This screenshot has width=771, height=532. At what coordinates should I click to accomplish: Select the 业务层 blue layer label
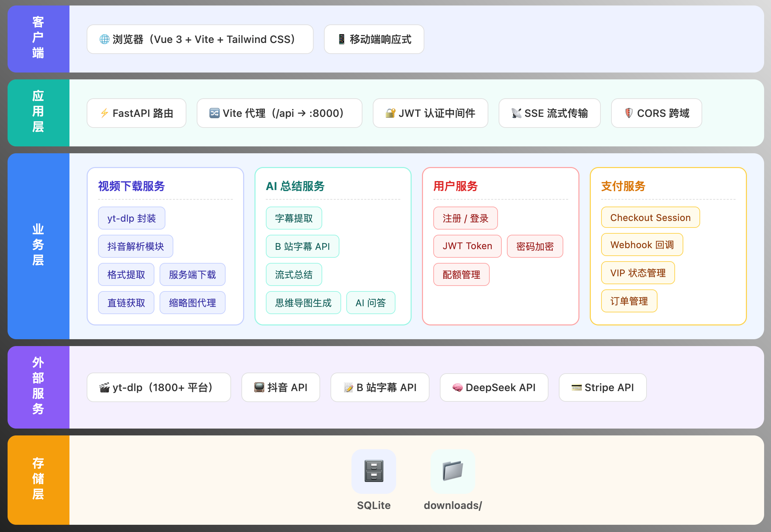(38, 245)
